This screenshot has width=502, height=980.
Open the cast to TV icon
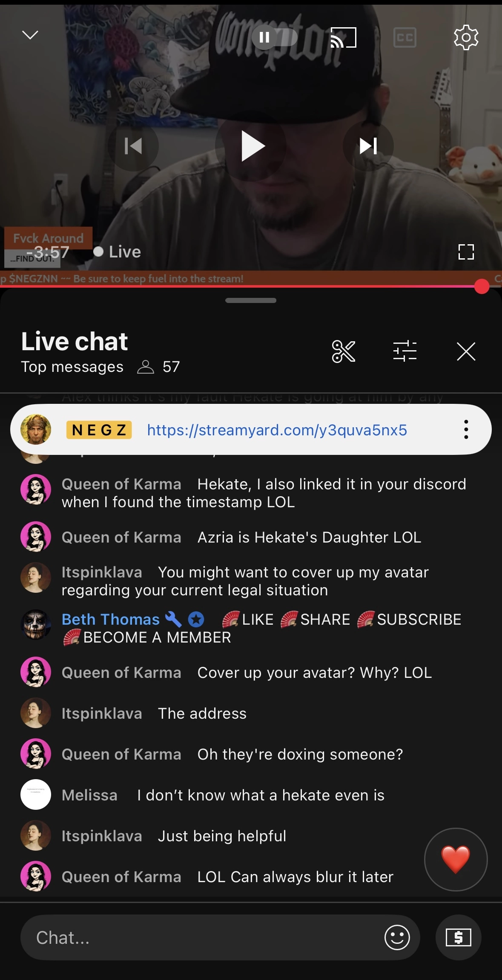tap(343, 37)
